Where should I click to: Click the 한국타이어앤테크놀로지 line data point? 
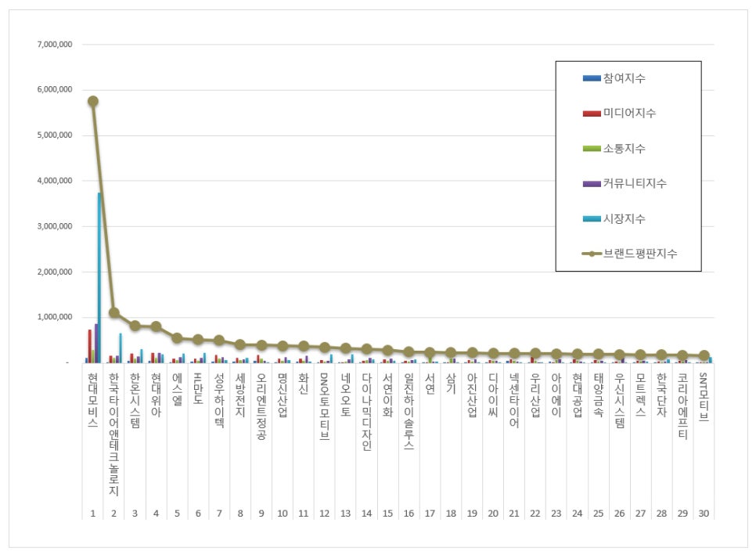pyautogui.click(x=113, y=312)
